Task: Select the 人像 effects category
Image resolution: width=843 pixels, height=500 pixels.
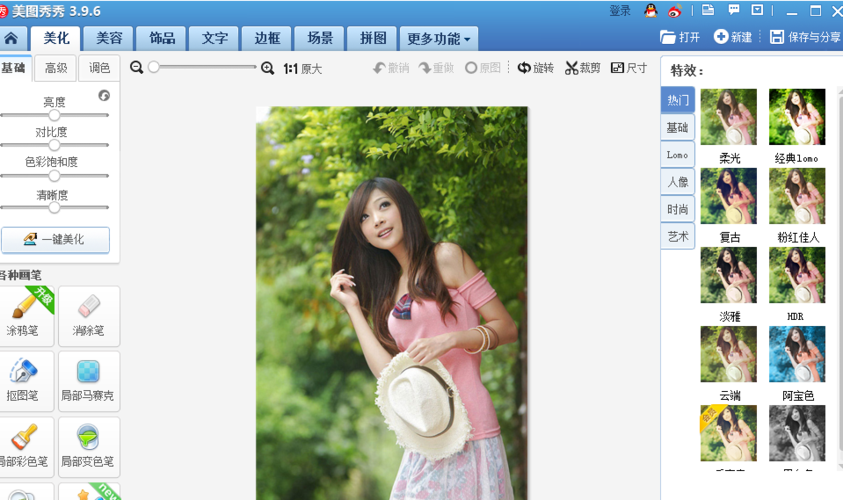Action: pos(677,182)
